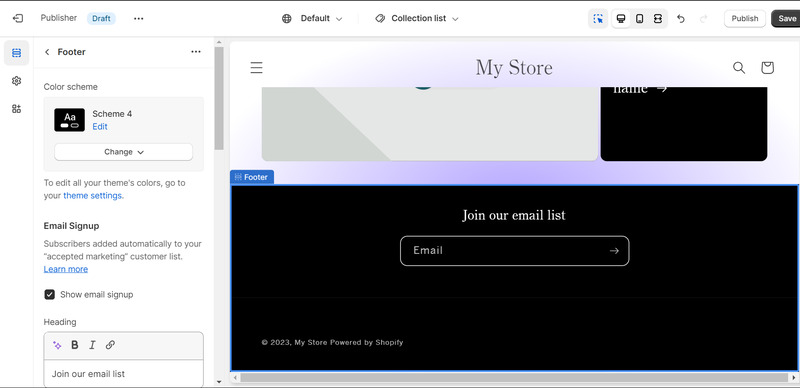Insert a link in the heading
800x388 pixels.
(x=110, y=345)
